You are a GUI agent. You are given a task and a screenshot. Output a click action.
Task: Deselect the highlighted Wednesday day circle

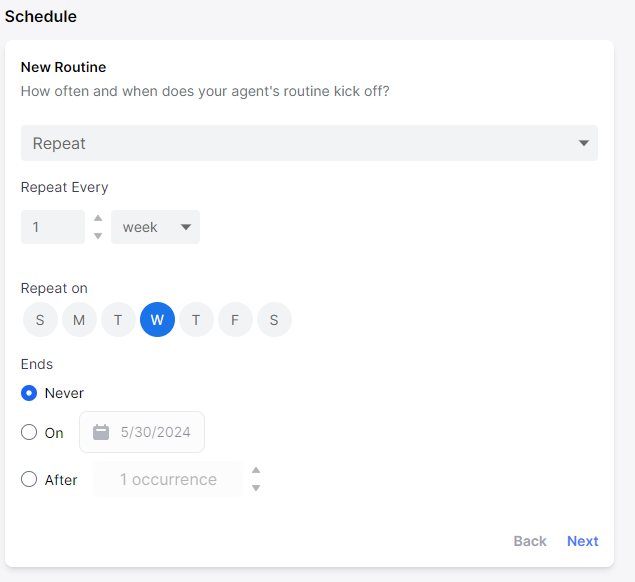[x=158, y=320]
